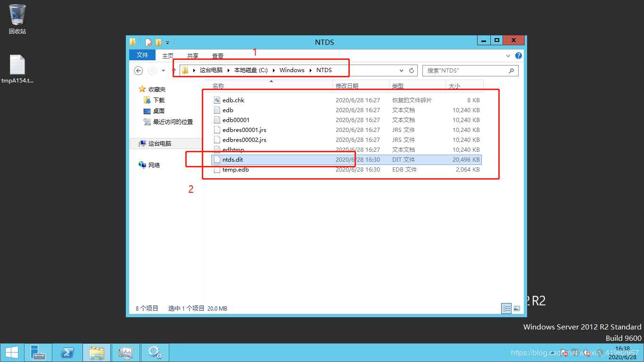The width and height of the screenshot is (644, 362).
Task: Select the temp.edb file
Action: [x=347, y=169]
